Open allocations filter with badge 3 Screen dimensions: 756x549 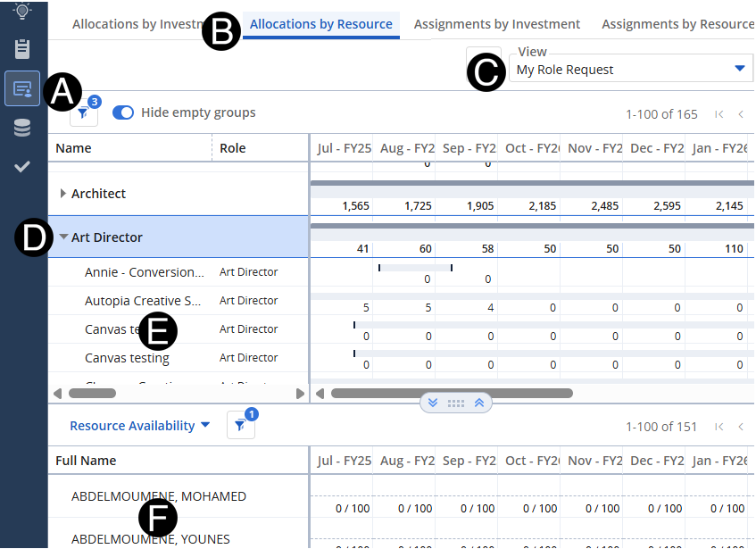coord(83,113)
